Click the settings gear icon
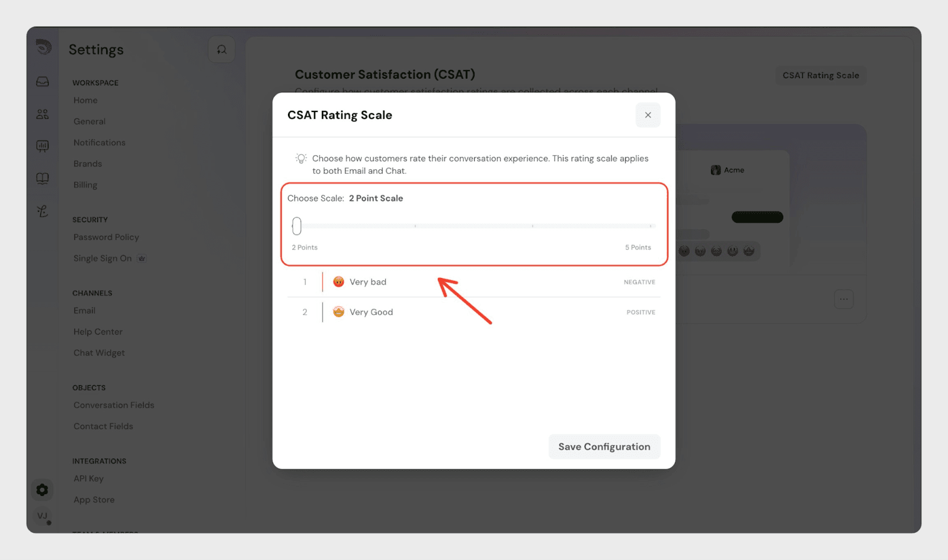Viewport: 948px width, 560px height. point(42,490)
